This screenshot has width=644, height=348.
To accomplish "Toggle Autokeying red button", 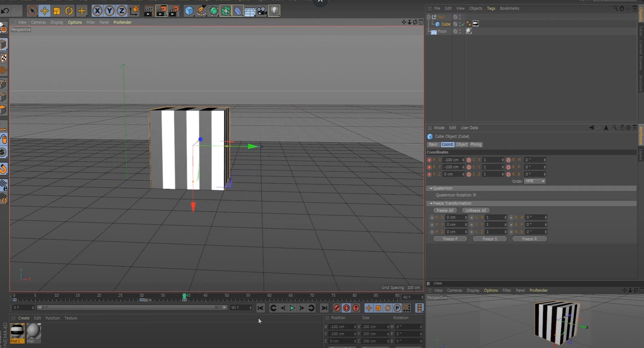I will coord(346,308).
